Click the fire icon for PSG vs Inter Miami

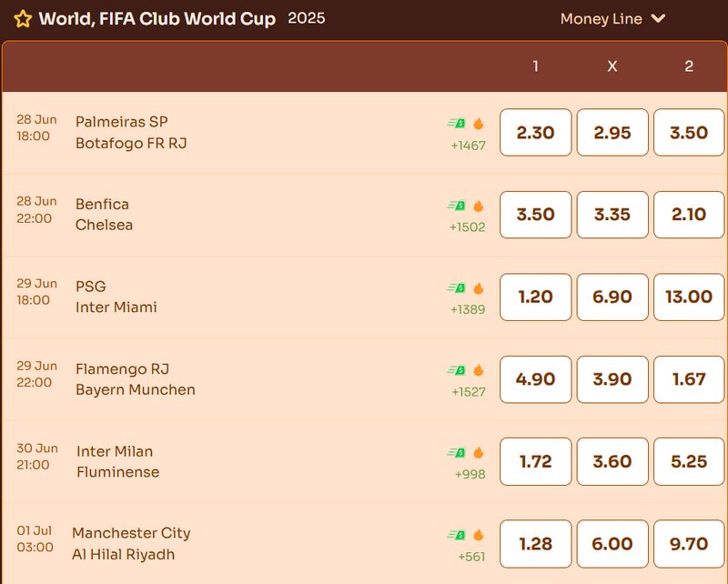(x=479, y=288)
